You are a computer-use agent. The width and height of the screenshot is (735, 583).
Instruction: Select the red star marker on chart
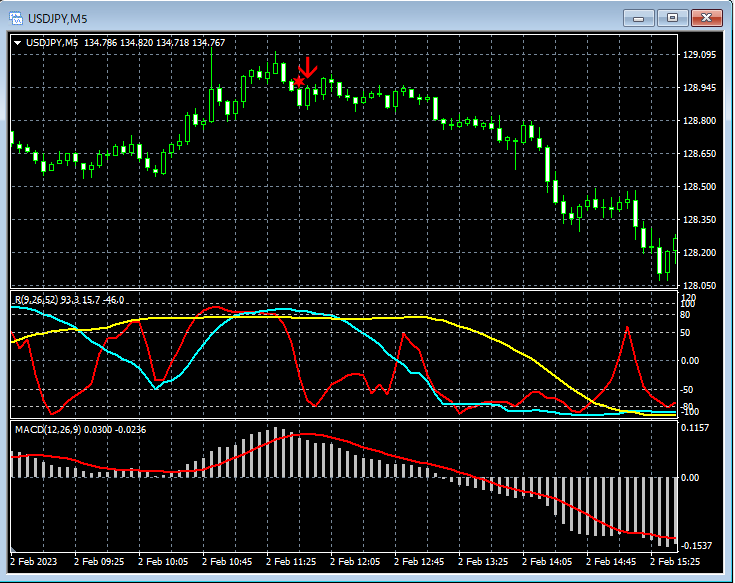point(299,83)
